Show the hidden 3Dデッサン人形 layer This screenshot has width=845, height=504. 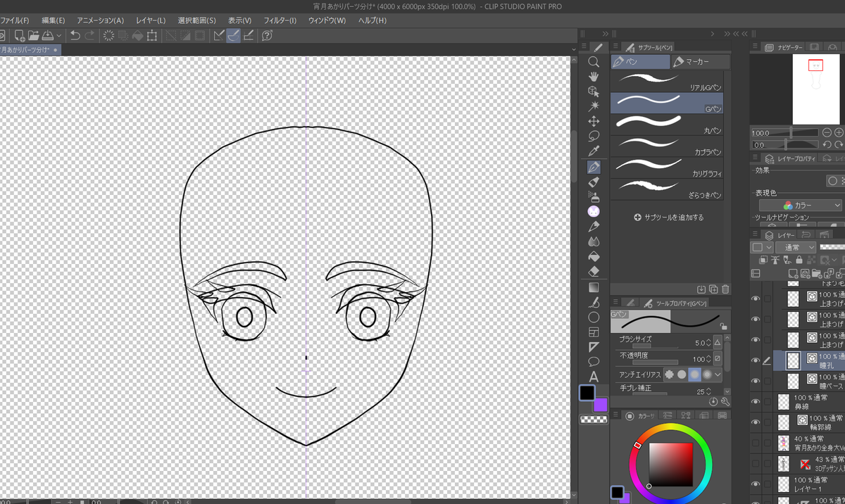click(x=756, y=464)
